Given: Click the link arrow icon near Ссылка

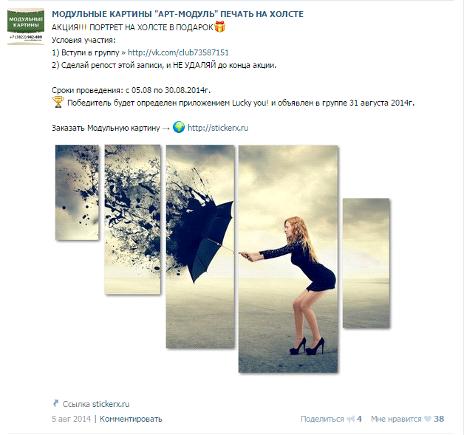Looking at the screenshot, I should 56,403.
